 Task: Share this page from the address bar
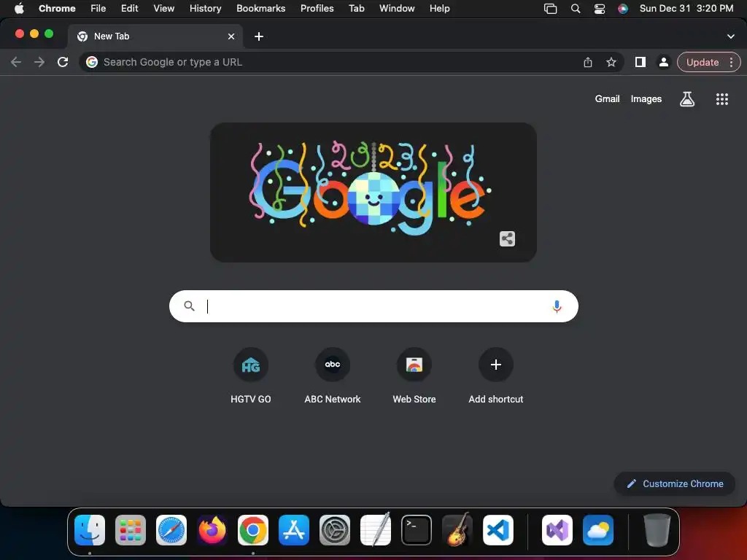(588, 63)
